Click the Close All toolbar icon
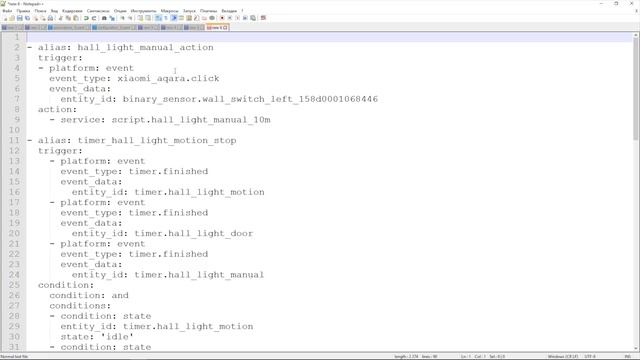Viewport: 640px width, 360px height. click(43, 18)
